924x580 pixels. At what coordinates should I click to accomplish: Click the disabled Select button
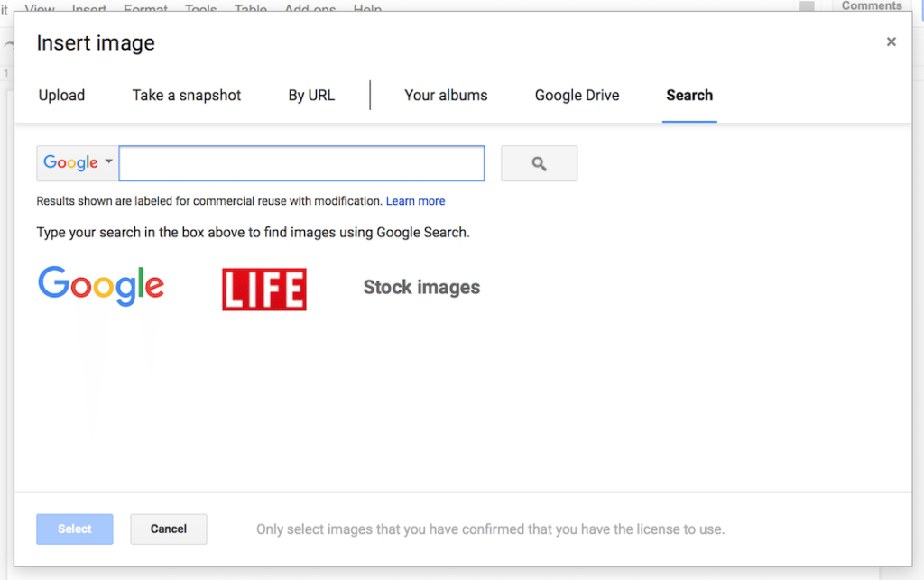[x=74, y=529]
